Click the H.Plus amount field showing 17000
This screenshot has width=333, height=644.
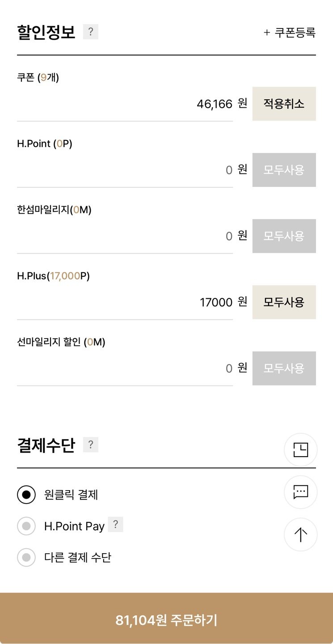[125, 303]
